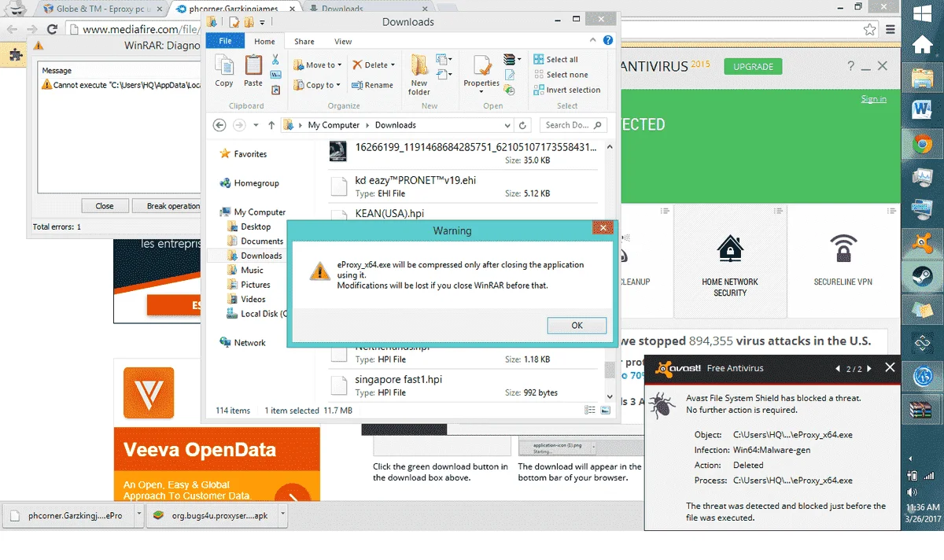Open the File tab in Explorer
Screen dimensions: 944x560
point(225,41)
